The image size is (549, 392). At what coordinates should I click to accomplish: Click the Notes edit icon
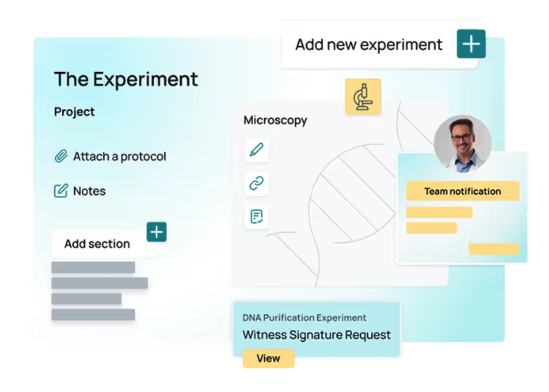click(61, 191)
